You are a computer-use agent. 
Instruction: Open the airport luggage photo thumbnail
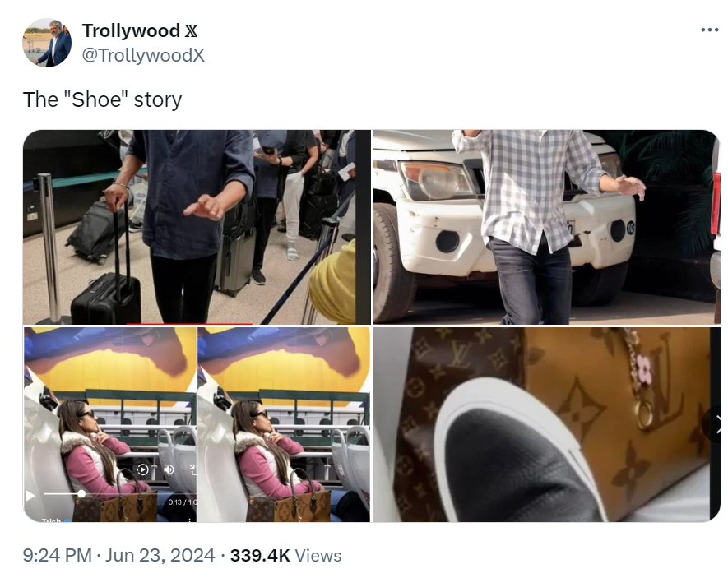coord(197,227)
